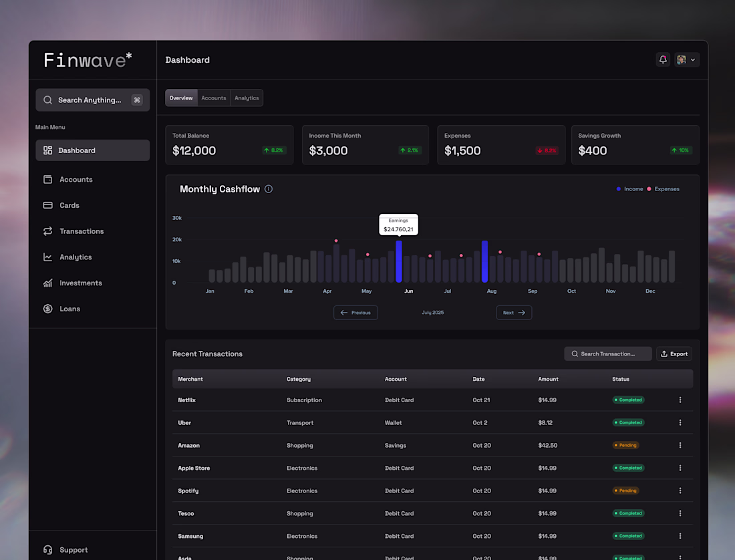The height and width of the screenshot is (560, 735).
Task: Click the Oct 21 date cell
Action: pos(481,400)
